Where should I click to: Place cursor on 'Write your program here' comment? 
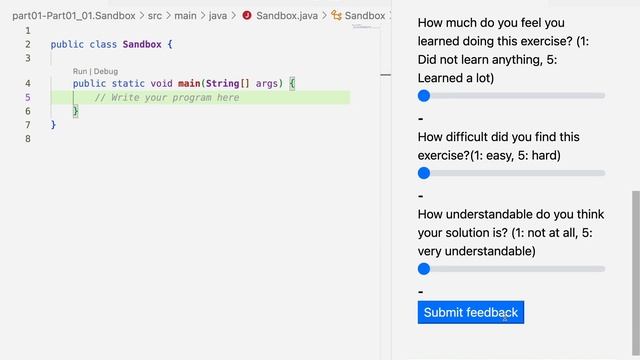tap(167, 98)
